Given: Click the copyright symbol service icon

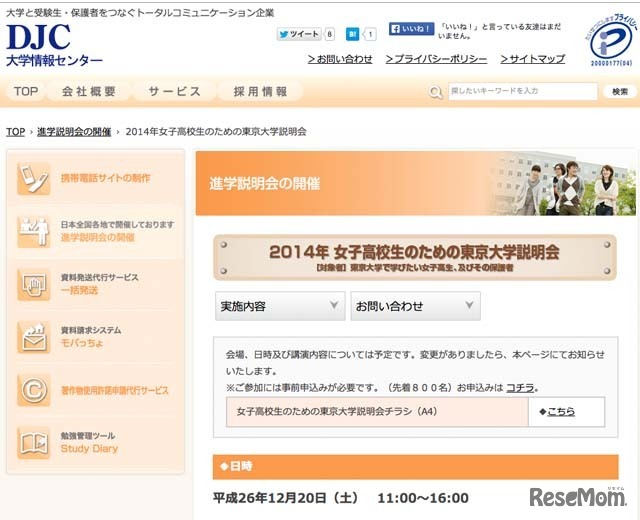Looking at the screenshot, I should click(34, 390).
